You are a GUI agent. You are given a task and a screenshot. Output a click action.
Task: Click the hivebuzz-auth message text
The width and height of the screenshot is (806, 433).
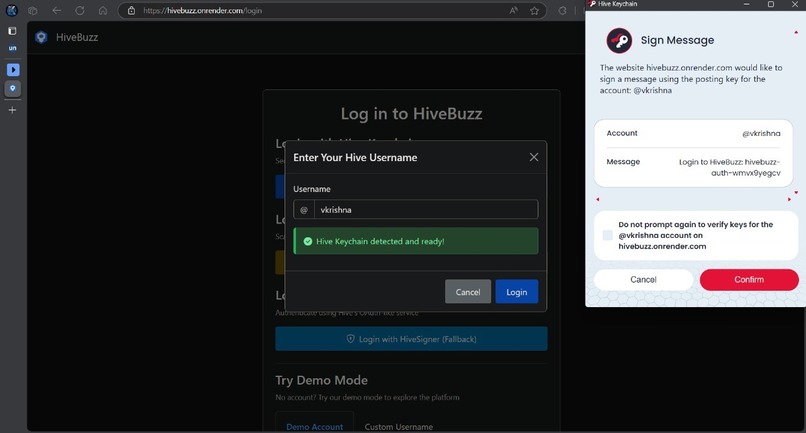click(729, 167)
